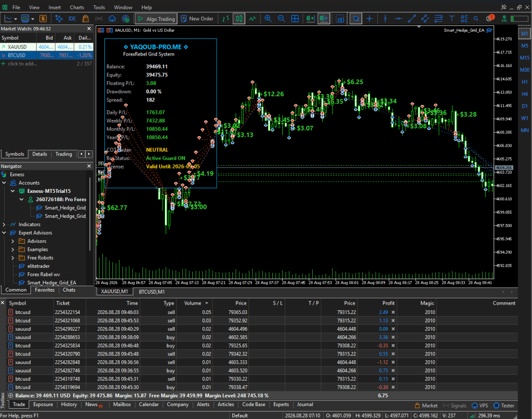Expand the Advisors folder
This screenshot has height=419, width=532.
(x=12, y=241)
